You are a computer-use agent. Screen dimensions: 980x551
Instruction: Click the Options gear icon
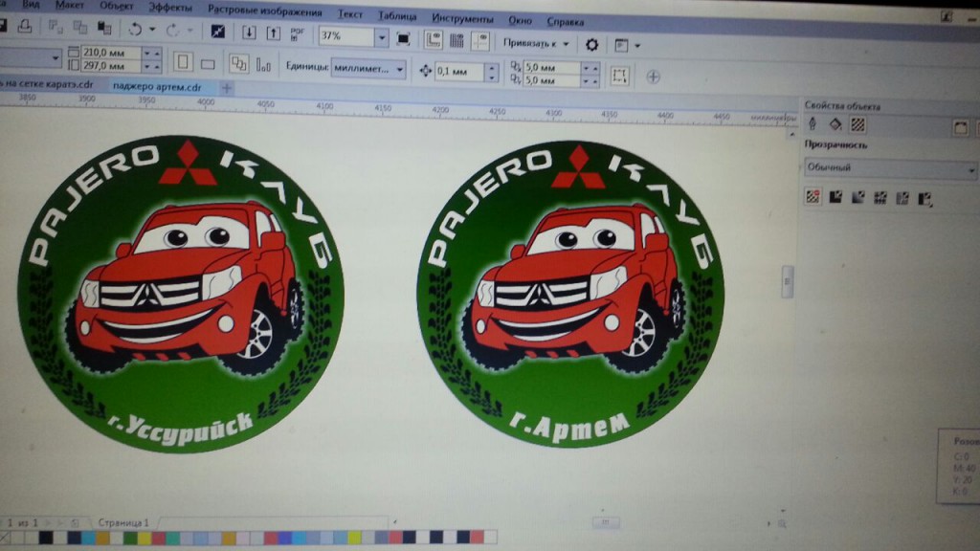(x=591, y=44)
